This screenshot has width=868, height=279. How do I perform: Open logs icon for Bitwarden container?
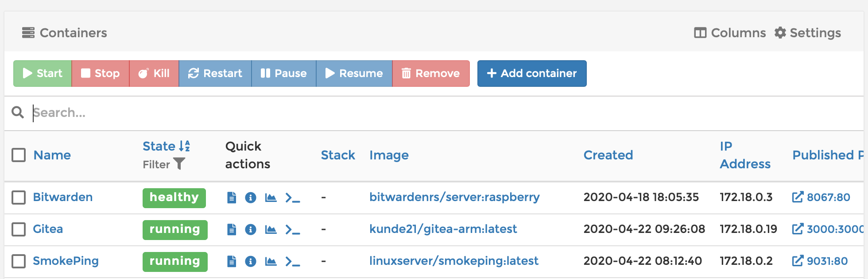click(232, 198)
